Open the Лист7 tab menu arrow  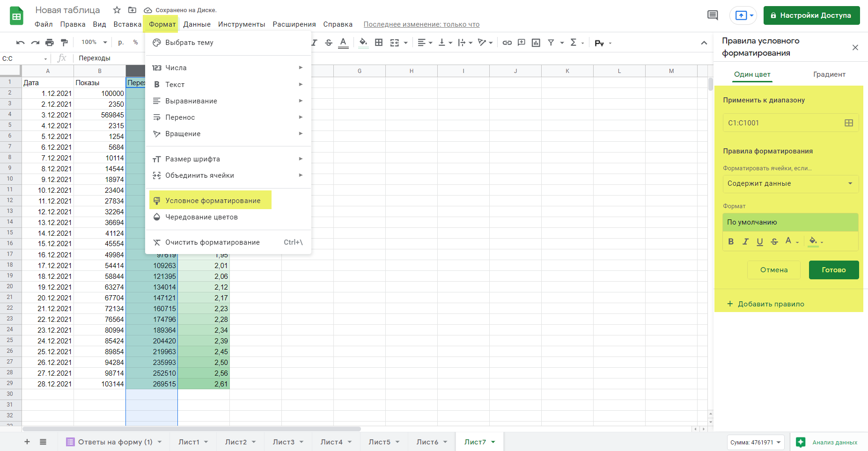[493, 442]
